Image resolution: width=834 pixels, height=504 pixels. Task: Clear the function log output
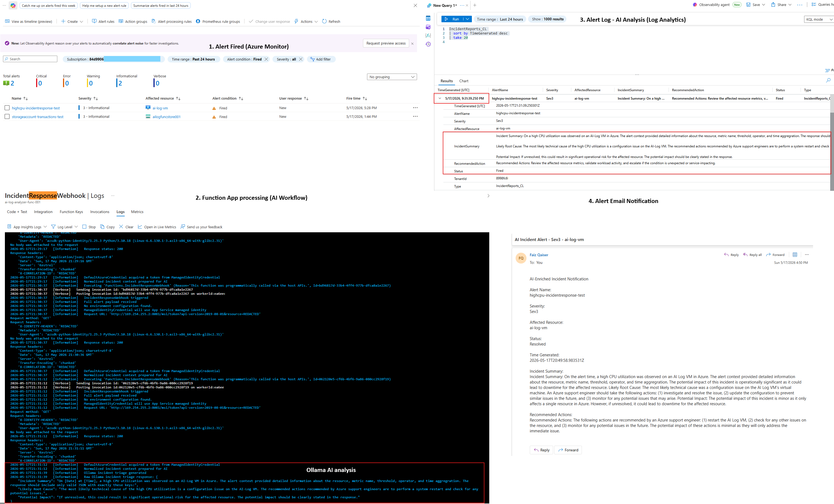click(x=126, y=227)
